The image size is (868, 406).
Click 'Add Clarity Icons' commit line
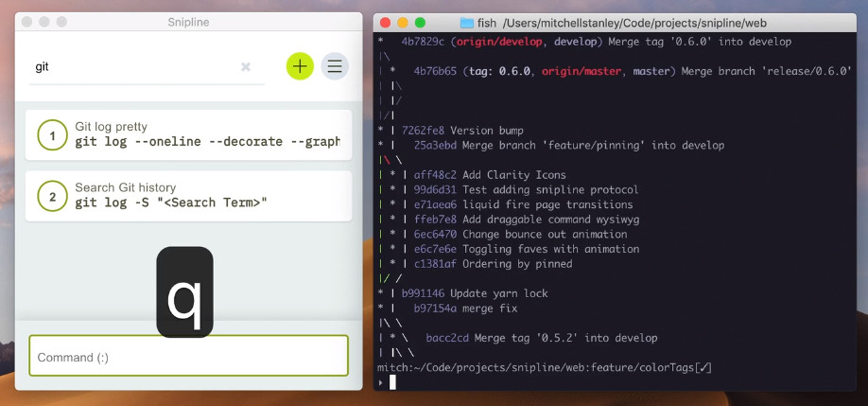point(490,175)
